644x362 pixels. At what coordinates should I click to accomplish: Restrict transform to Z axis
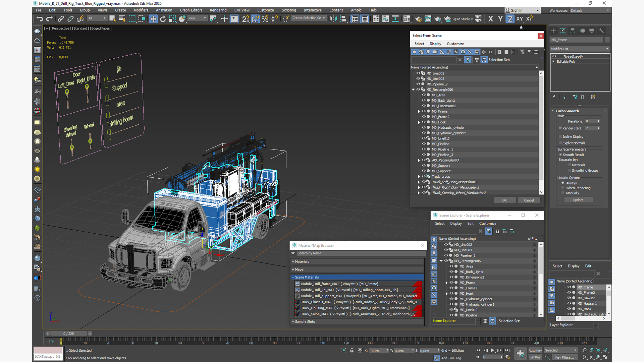coord(510,19)
